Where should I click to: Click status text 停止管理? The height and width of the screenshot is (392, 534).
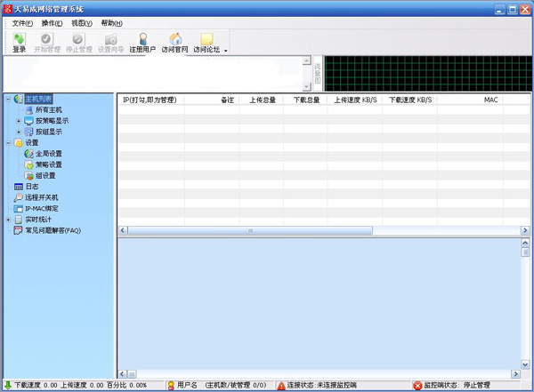click(x=476, y=385)
